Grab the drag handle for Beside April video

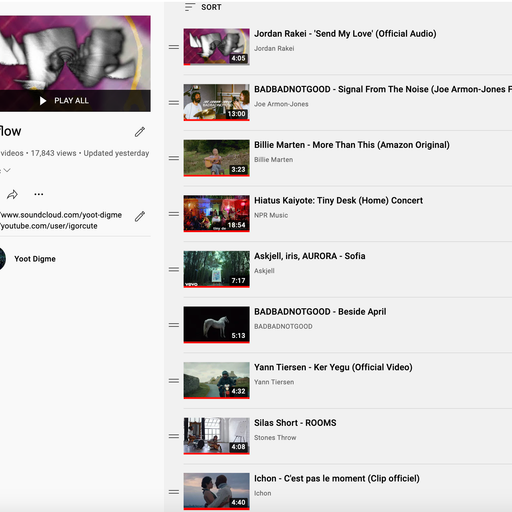click(x=174, y=325)
